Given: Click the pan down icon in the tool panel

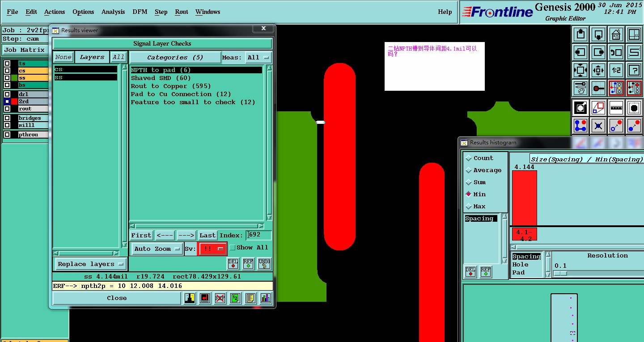Looking at the screenshot, I should click(x=598, y=34).
